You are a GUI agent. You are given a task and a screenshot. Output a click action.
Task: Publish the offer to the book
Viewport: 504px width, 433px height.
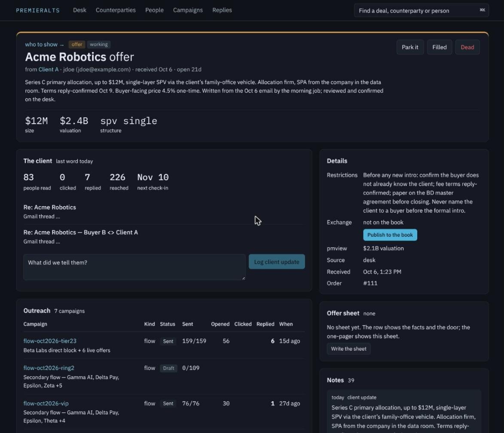[390, 235]
